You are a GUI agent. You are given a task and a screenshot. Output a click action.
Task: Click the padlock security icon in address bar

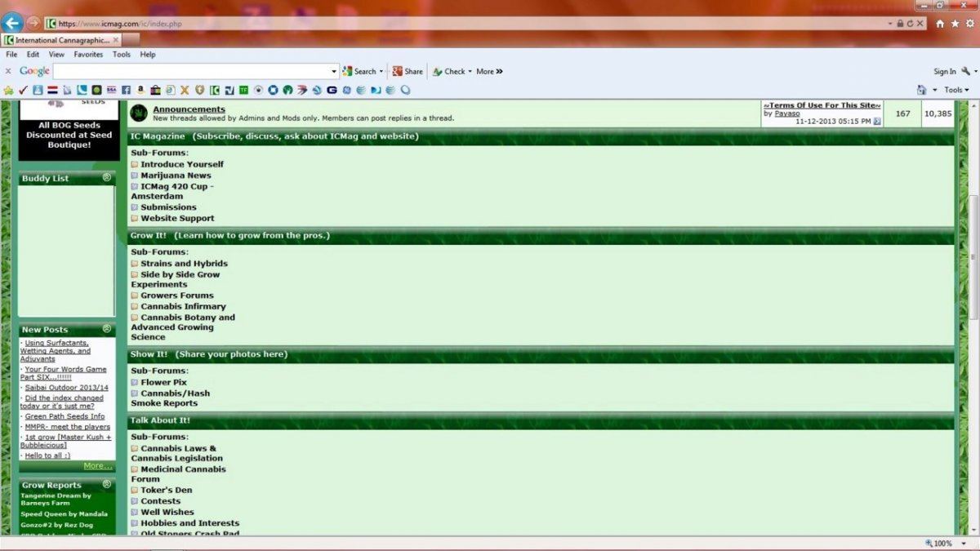point(900,24)
